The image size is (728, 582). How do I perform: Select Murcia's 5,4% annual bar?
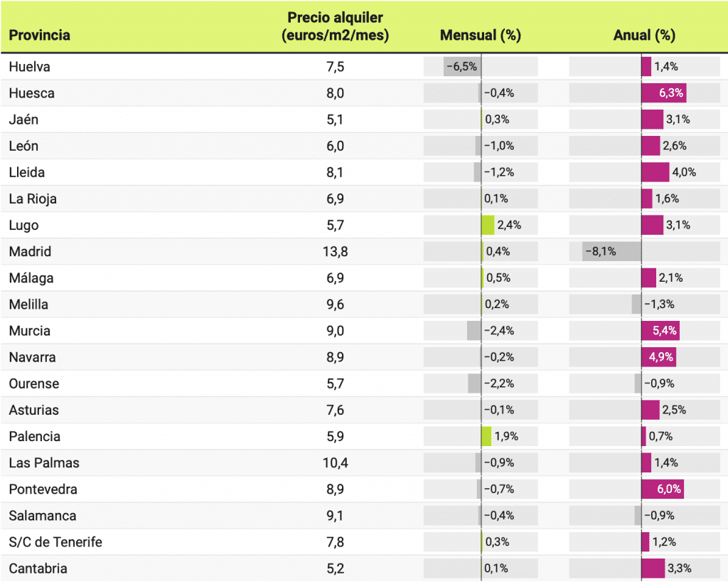pos(660,331)
